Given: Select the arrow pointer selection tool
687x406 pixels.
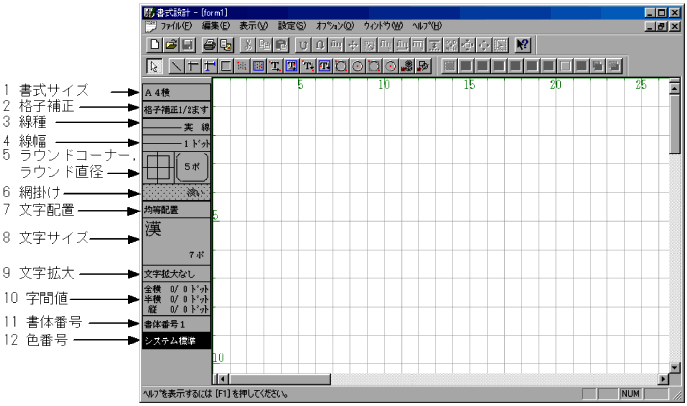Looking at the screenshot, I should tap(154, 66).
